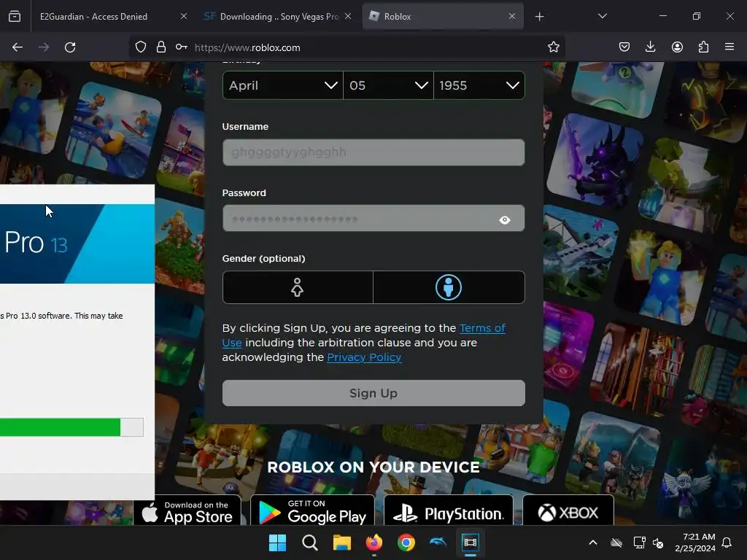Open the Privacy Policy link
Image resolution: width=747 pixels, height=560 pixels.
point(365,357)
